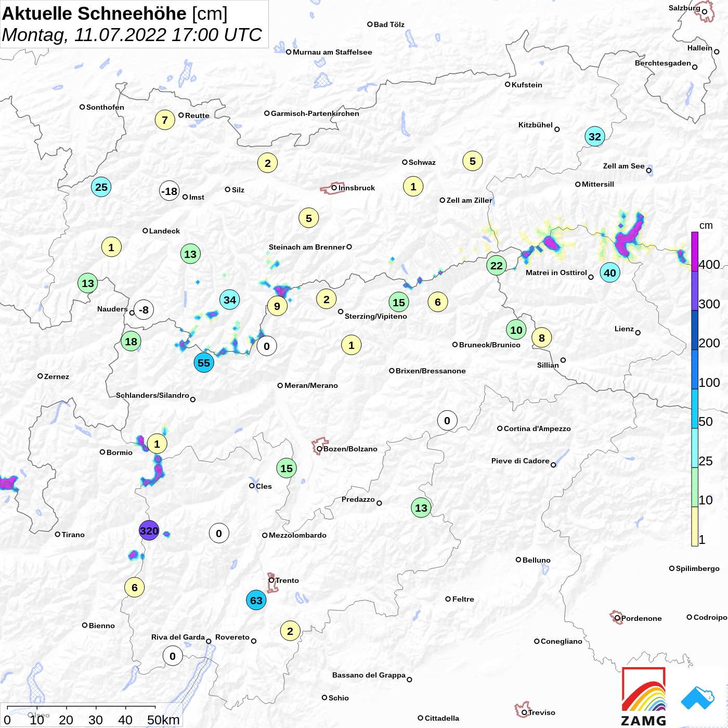
Task: Select the blue legend band above 100
Action: (x=695, y=370)
